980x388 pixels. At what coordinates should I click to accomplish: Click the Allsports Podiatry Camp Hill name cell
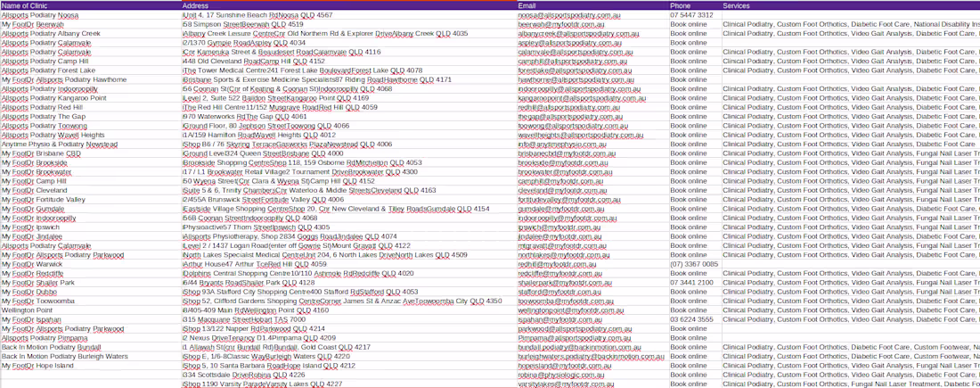[x=91, y=62]
